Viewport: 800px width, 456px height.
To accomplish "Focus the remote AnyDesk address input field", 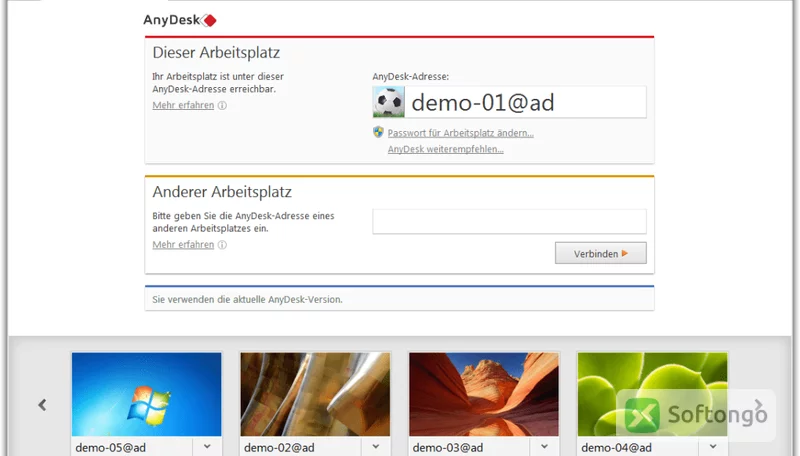I will click(509, 221).
